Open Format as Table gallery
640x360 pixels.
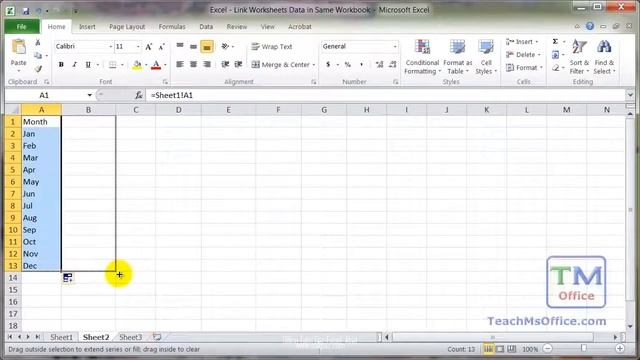[458, 57]
